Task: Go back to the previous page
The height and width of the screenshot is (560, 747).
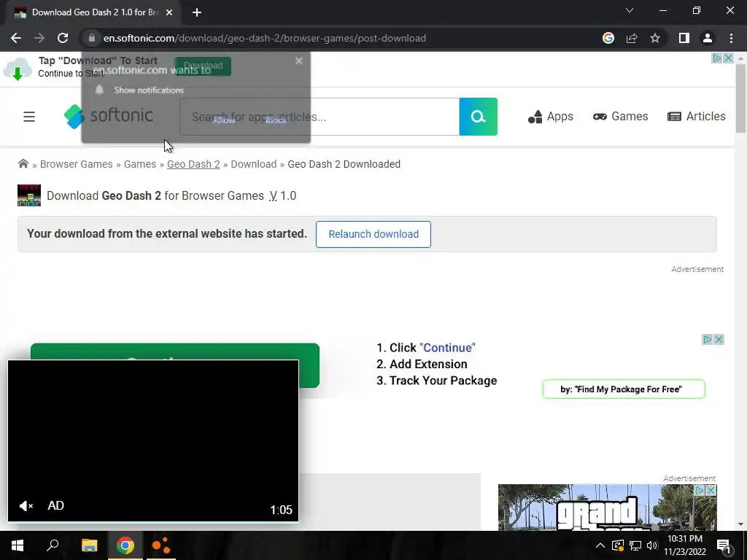Action: [16, 38]
